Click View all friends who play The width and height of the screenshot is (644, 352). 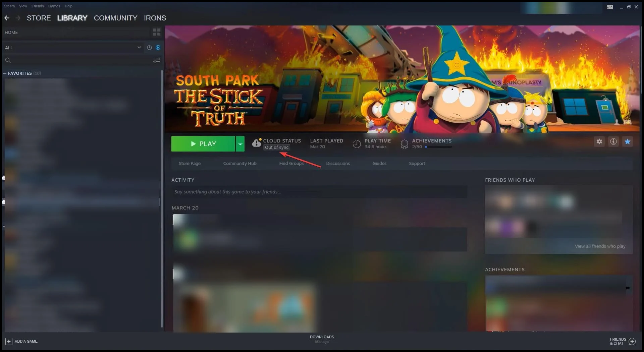click(600, 246)
